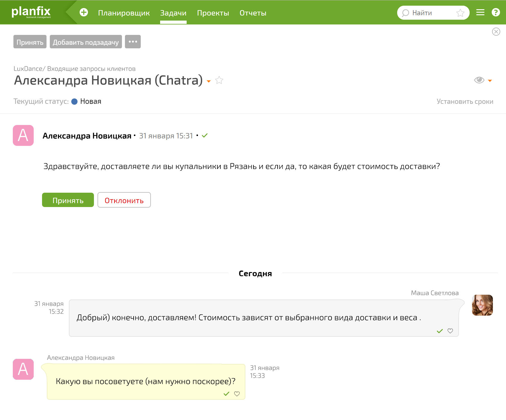Screen dimensions: 506x420
Task: Open the Проекты tab
Action: tap(213, 13)
